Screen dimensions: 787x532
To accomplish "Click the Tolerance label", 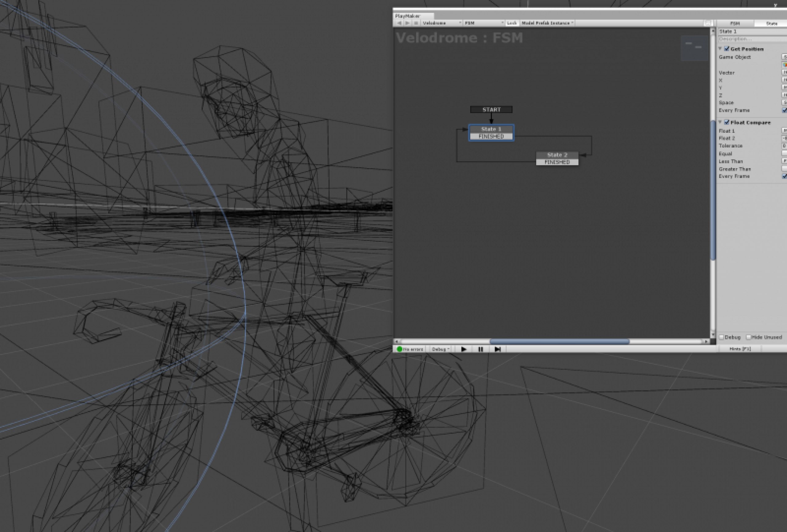I will tap(730, 146).
